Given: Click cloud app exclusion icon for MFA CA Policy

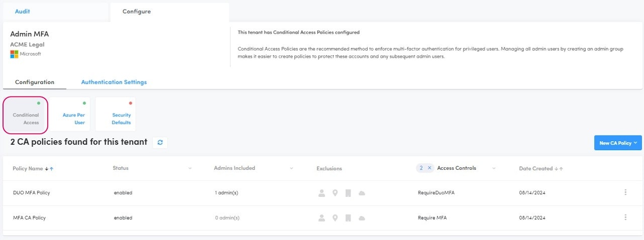Looking at the screenshot, I should [361, 218].
